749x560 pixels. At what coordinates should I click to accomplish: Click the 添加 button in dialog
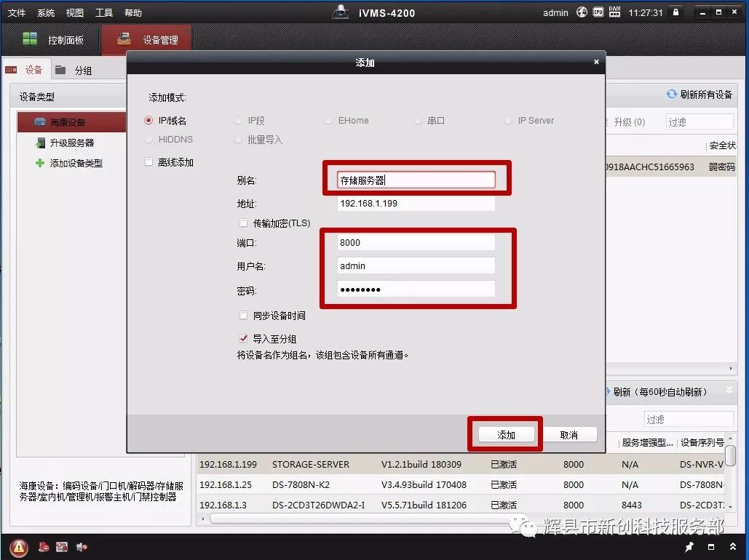pyautogui.click(x=506, y=435)
